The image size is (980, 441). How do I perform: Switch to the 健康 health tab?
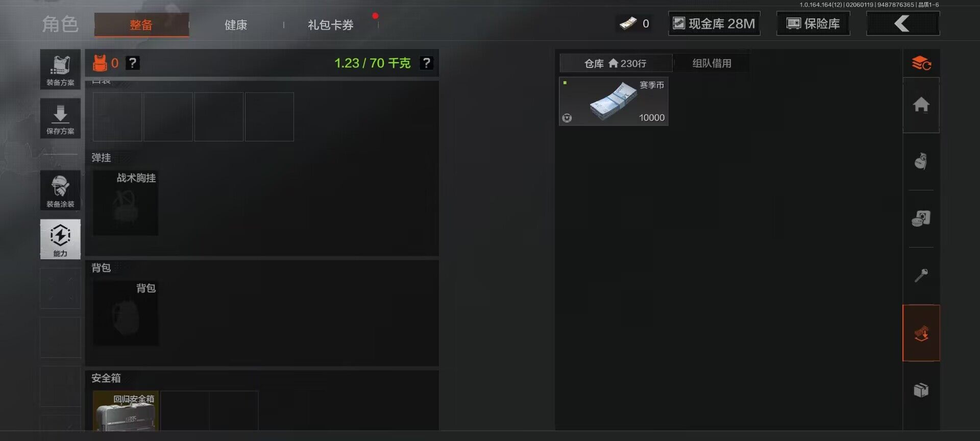236,24
